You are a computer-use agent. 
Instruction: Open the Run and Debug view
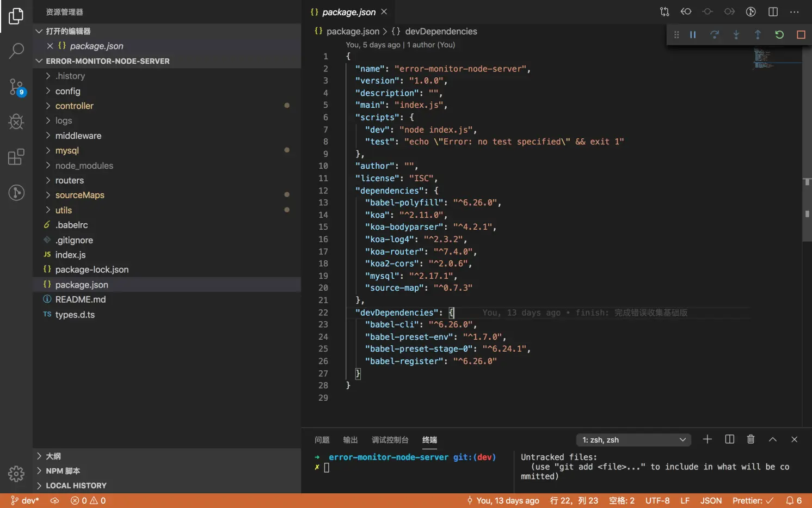click(16, 121)
